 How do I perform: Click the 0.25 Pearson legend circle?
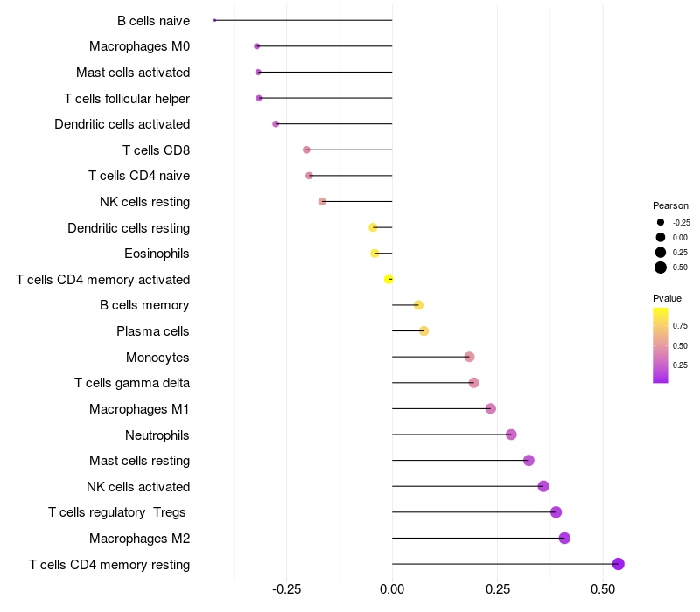[661, 252]
